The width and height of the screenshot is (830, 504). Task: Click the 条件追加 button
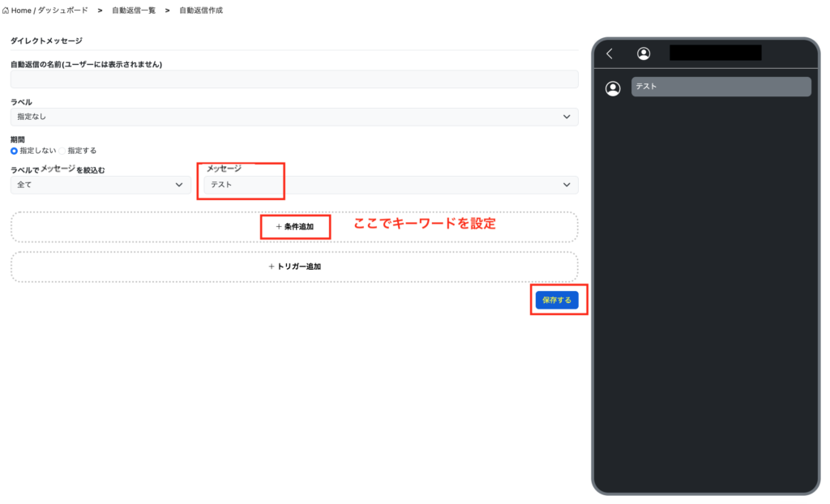tap(294, 227)
